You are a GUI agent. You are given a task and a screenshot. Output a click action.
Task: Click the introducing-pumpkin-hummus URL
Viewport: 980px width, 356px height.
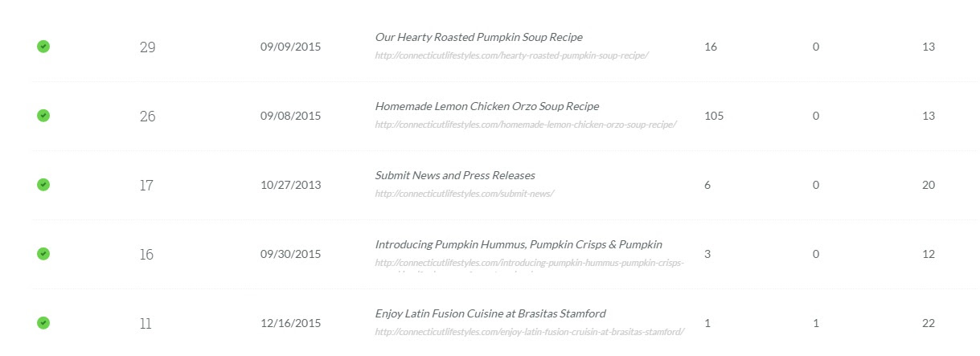529,263
